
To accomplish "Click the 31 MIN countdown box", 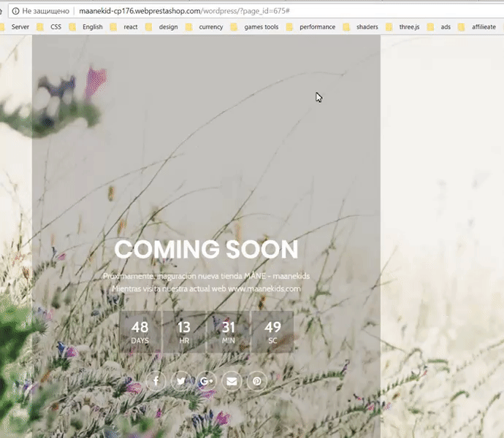I will point(228,332).
